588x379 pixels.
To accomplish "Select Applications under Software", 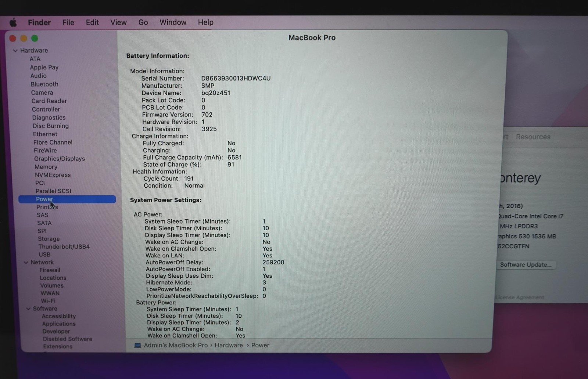I will (x=58, y=324).
